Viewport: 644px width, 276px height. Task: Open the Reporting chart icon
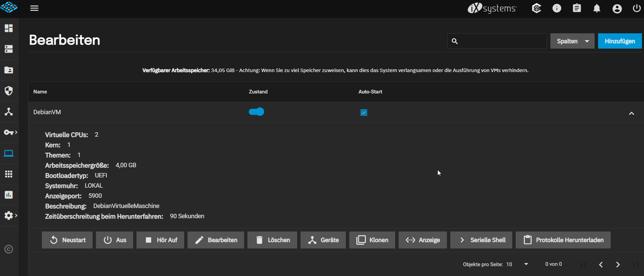click(x=9, y=195)
